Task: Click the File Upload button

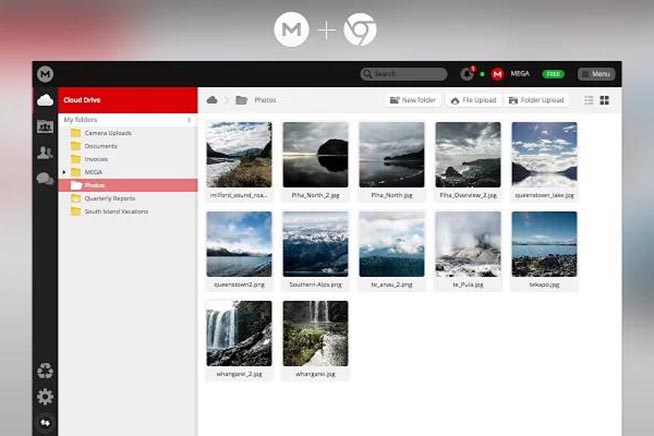Action: tap(474, 100)
